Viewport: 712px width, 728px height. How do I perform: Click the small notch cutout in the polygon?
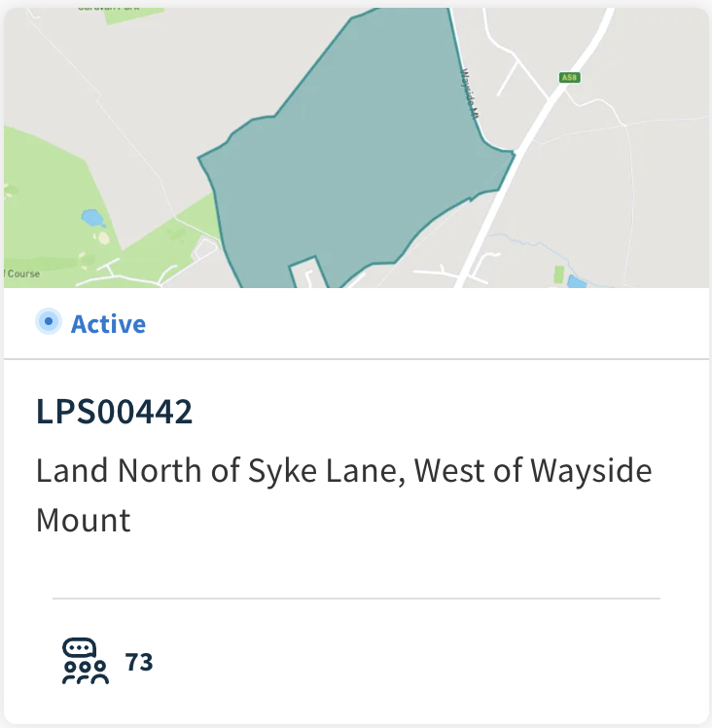[x=308, y=273]
